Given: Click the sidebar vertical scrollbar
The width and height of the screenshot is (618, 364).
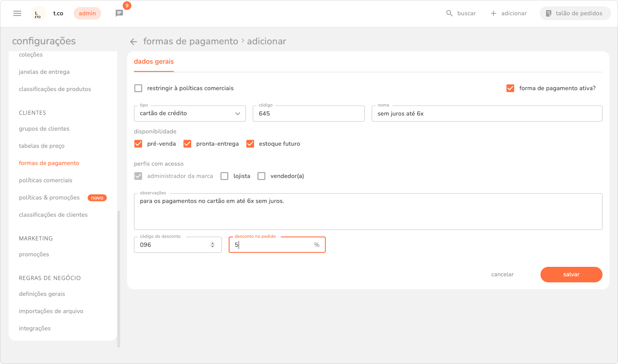Looking at the screenshot, I should [x=119, y=278].
